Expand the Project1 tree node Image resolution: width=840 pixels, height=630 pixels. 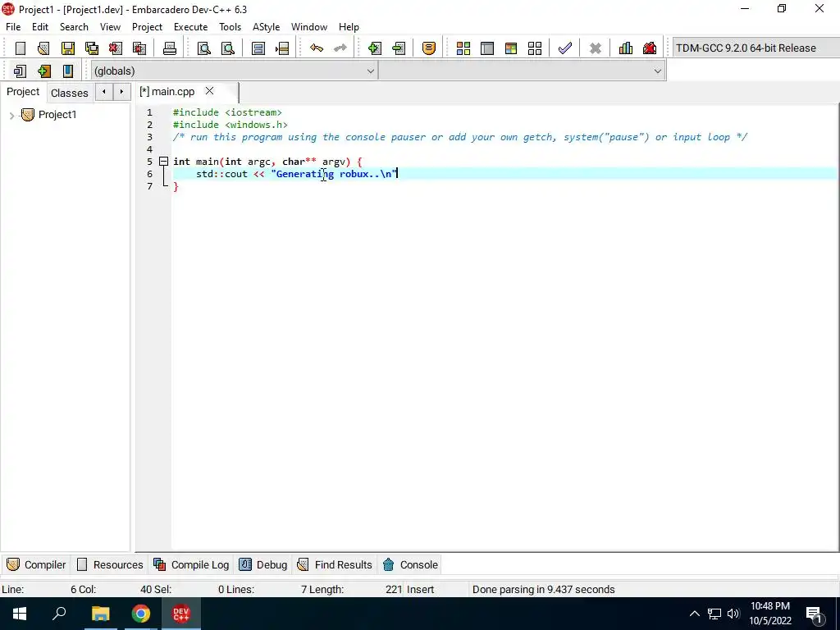point(11,115)
